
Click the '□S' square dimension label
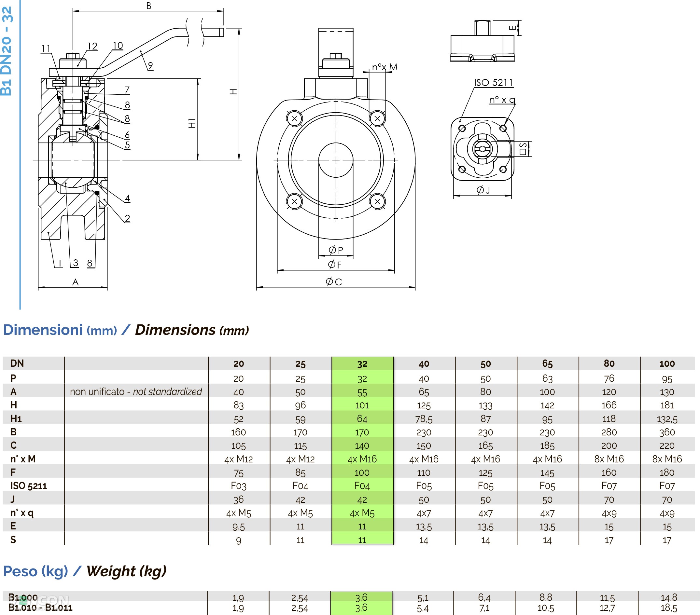point(523,149)
